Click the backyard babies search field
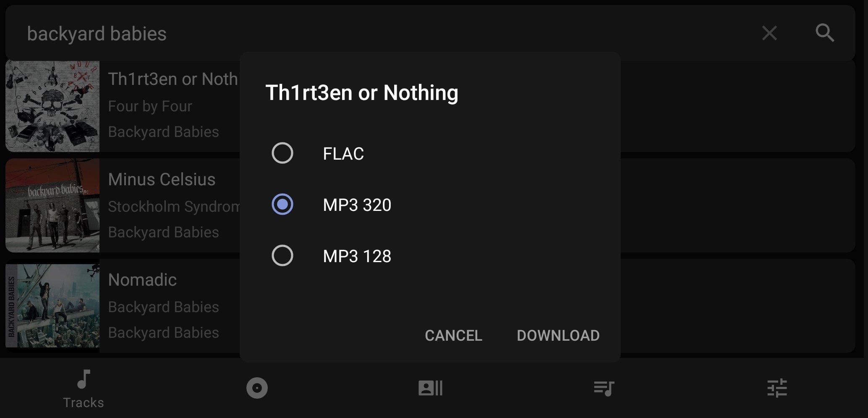 point(378,33)
